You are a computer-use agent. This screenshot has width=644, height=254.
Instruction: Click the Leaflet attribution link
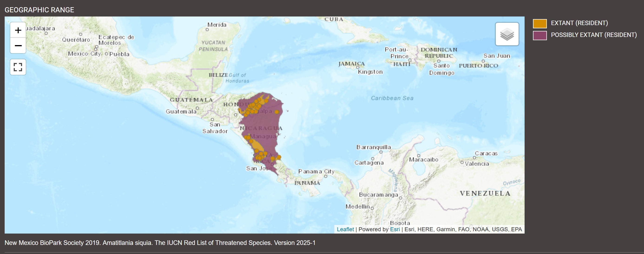tap(345, 229)
